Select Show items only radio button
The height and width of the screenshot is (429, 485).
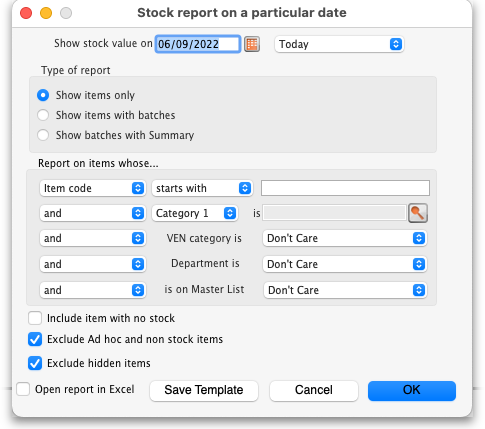click(43, 95)
